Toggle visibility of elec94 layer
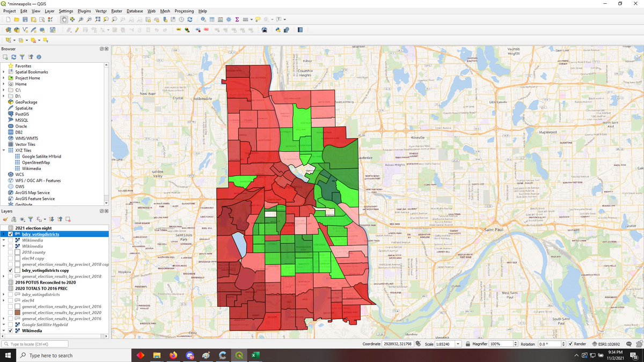The image size is (644, 362). pyautogui.click(x=11, y=301)
